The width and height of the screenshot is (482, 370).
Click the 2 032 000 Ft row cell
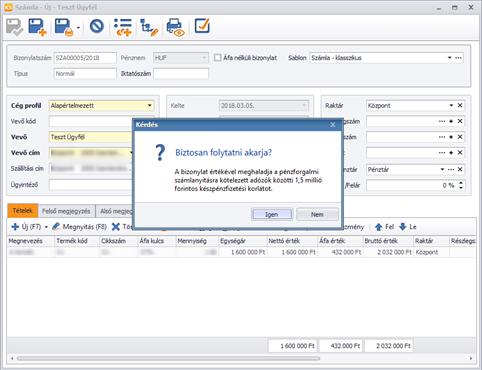pos(388,252)
